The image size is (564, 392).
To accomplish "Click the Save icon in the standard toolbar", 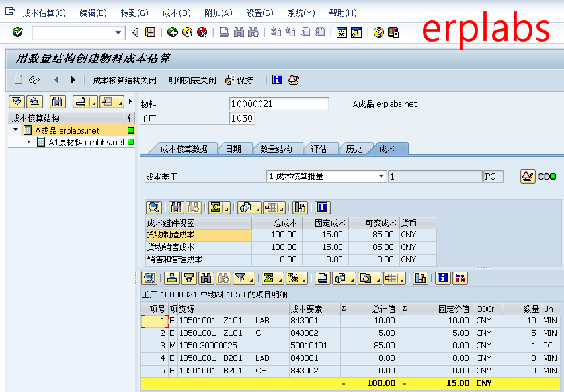I will (150, 33).
